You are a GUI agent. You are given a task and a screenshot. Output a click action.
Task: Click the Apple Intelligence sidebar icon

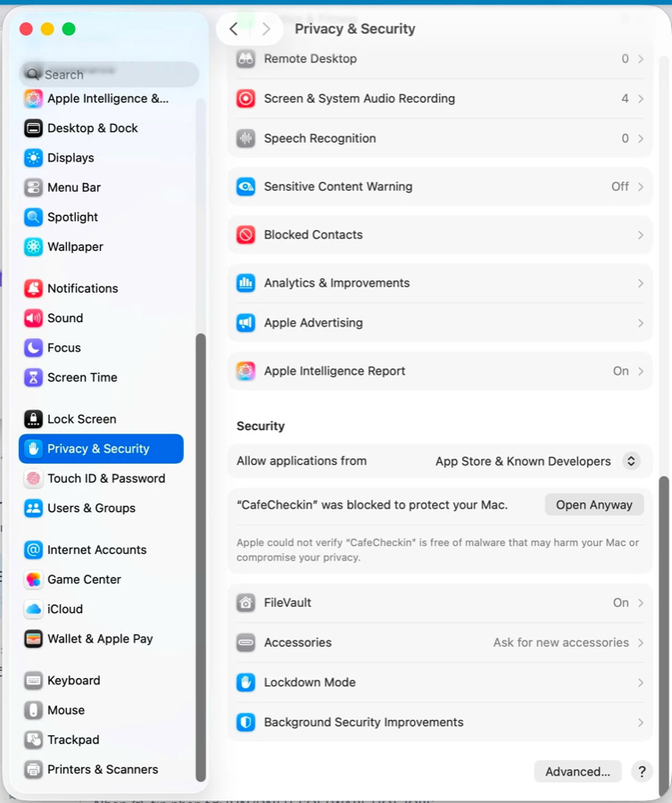pos(33,98)
